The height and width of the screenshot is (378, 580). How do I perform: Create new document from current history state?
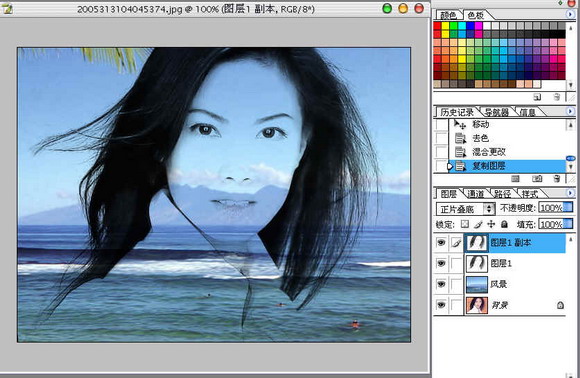click(515, 179)
